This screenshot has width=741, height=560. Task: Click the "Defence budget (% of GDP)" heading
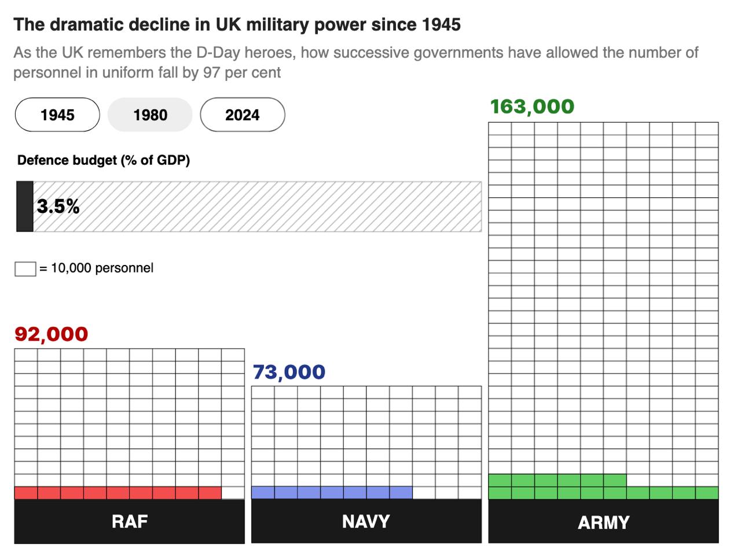tap(104, 160)
